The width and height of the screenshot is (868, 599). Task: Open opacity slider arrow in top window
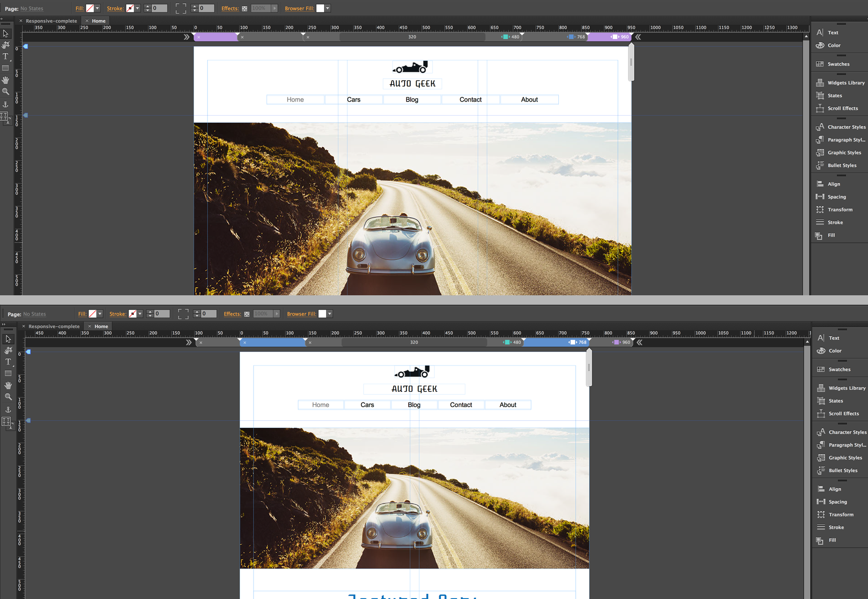click(275, 8)
